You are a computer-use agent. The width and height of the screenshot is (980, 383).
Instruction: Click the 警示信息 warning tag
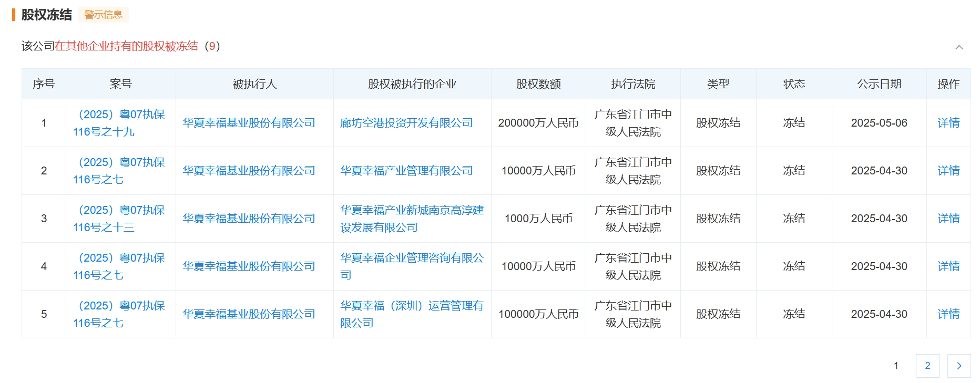[104, 15]
